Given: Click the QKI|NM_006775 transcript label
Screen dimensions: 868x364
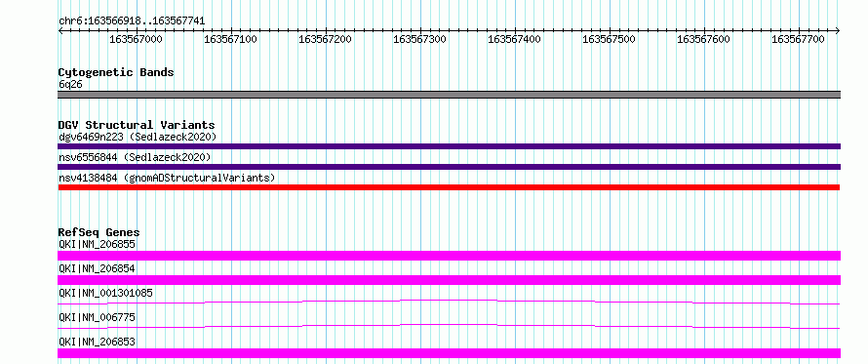Looking at the screenshot, I should [x=97, y=317].
